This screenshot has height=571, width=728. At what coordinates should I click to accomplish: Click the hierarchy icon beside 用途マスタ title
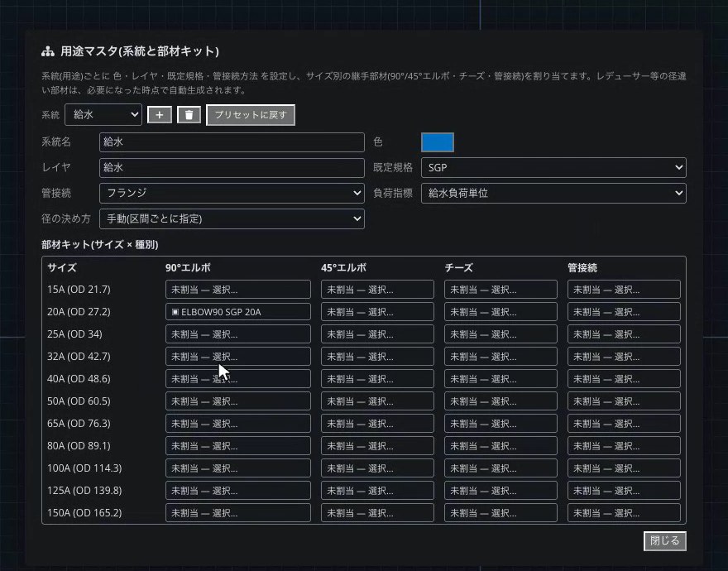coord(48,51)
